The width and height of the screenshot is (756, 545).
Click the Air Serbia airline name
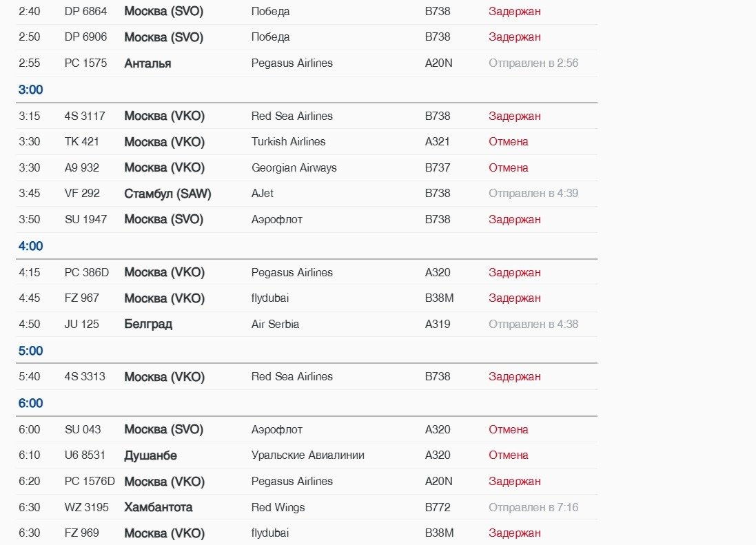(275, 325)
